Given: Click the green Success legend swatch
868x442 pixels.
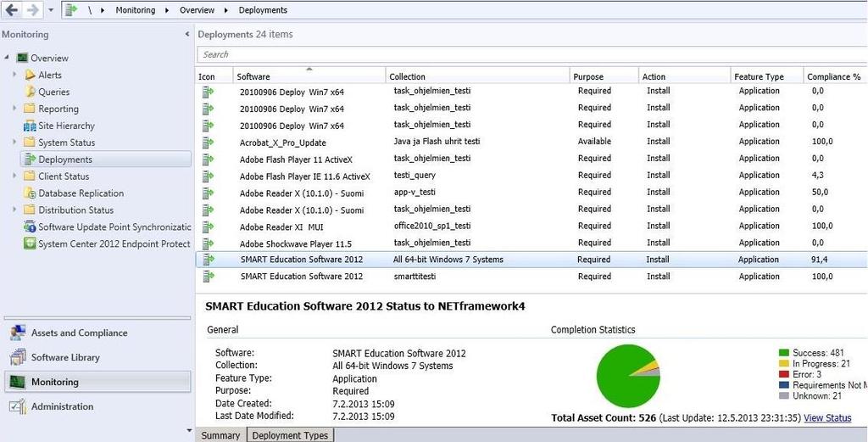Looking at the screenshot, I should (783, 353).
